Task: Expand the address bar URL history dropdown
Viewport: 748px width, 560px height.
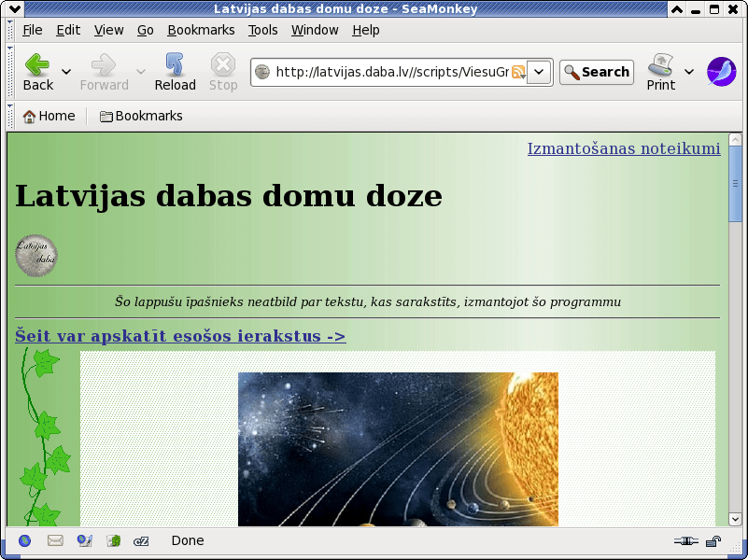Action: (x=539, y=73)
